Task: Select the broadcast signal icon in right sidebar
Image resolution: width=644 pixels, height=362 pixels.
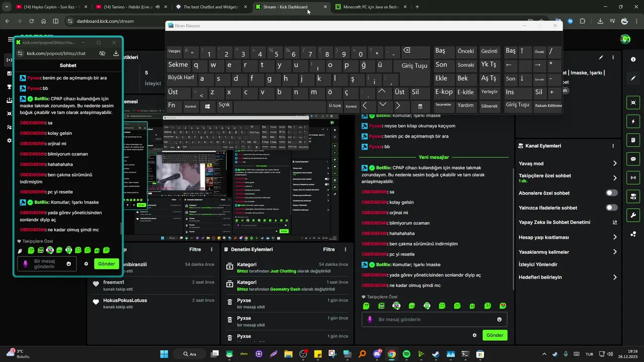Action: (x=633, y=177)
